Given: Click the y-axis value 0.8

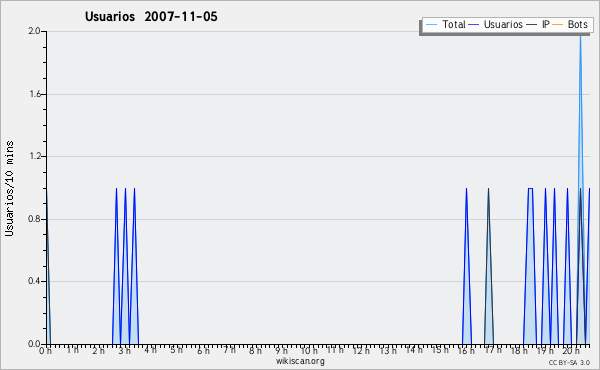Looking at the screenshot, I should tap(34, 219).
